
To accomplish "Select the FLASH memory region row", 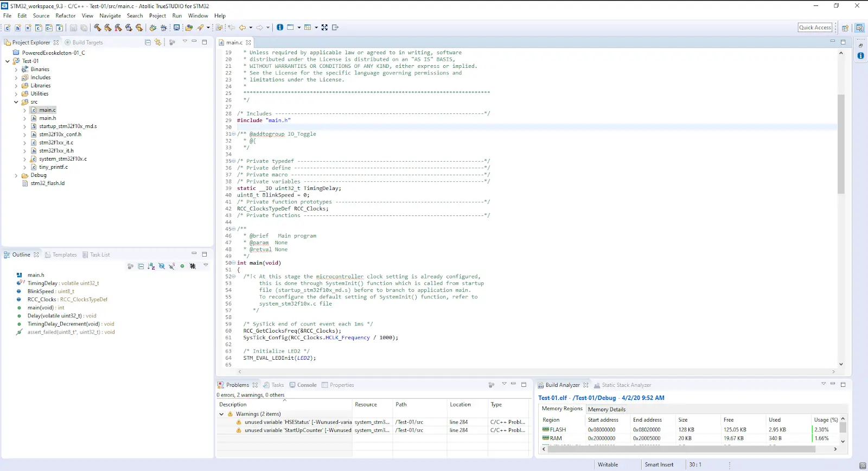I will coord(690,430).
